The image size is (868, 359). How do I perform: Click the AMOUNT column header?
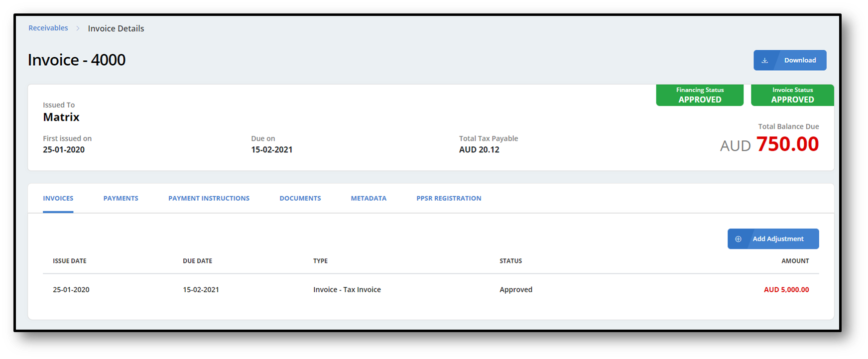click(x=795, y=261)
